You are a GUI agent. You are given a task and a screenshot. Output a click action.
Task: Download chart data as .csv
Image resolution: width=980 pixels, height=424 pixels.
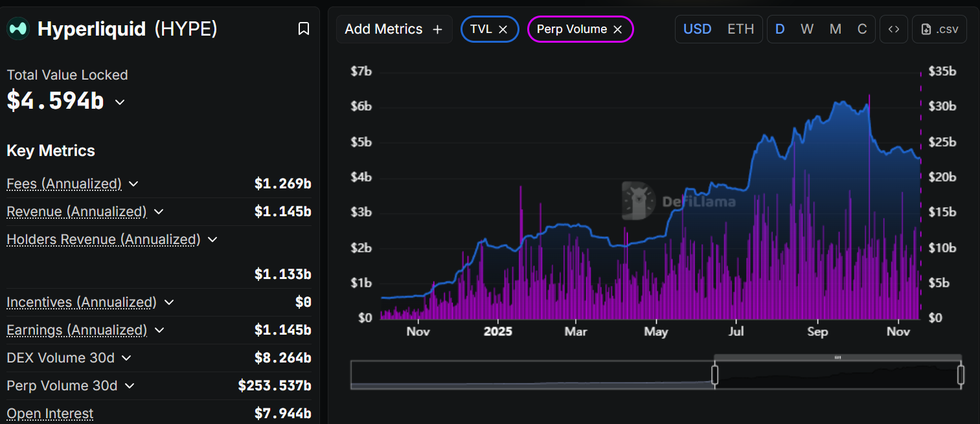(x=939, y=29)
